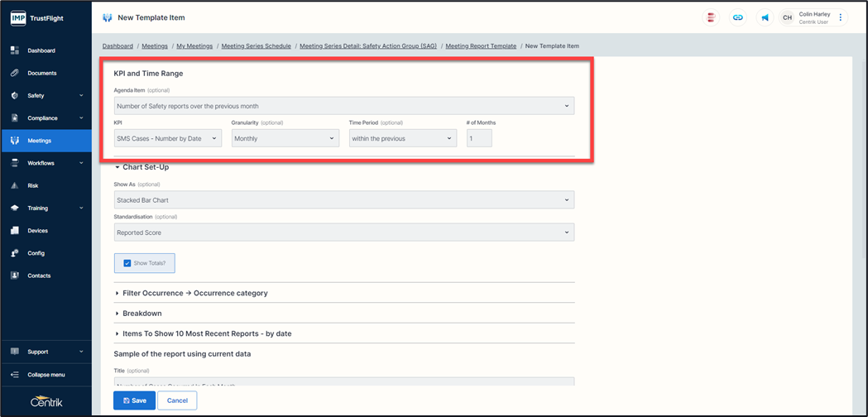Open the Show As chart type dropdown

pos(343,200)
